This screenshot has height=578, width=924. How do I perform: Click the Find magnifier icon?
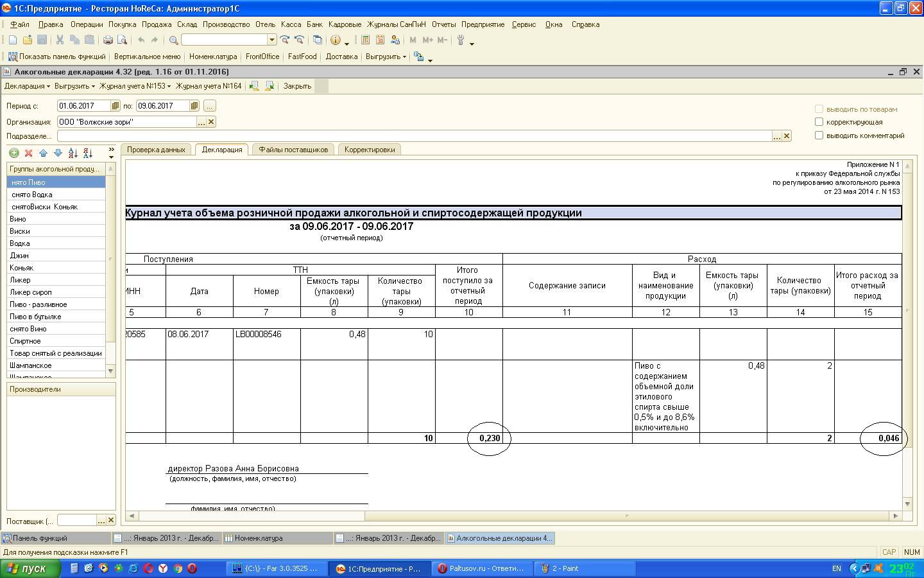click(x=173, y=40)
